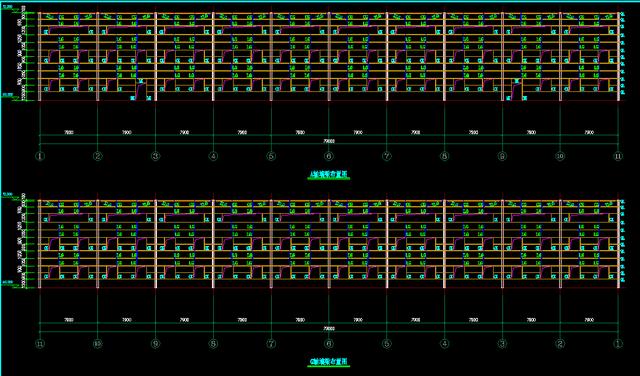Select axis bubble 6 of the upper elevation

(x=329, y=156)
